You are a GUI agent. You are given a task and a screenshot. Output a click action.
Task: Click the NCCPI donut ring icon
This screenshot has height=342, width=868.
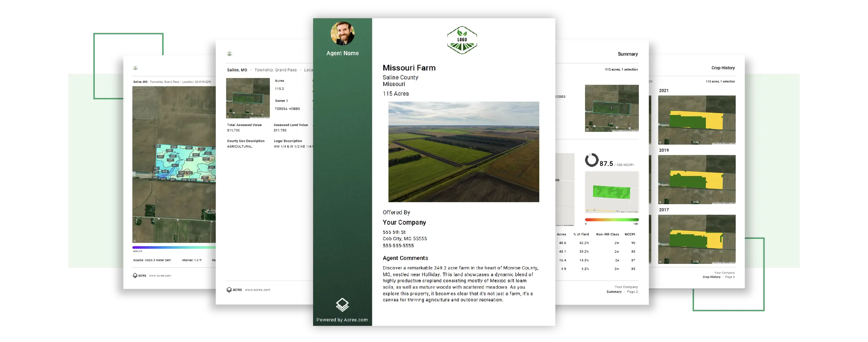pos(592,160)
